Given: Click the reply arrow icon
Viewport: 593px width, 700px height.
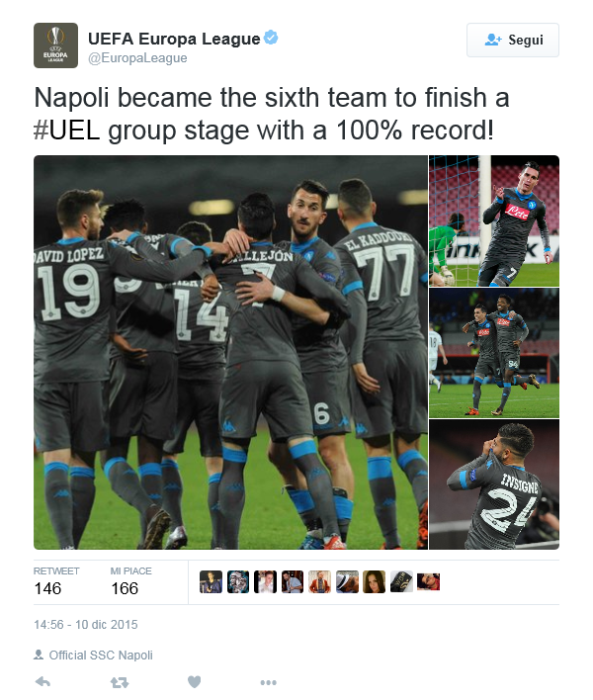Looking at the screenshot, I should point(42,681).
